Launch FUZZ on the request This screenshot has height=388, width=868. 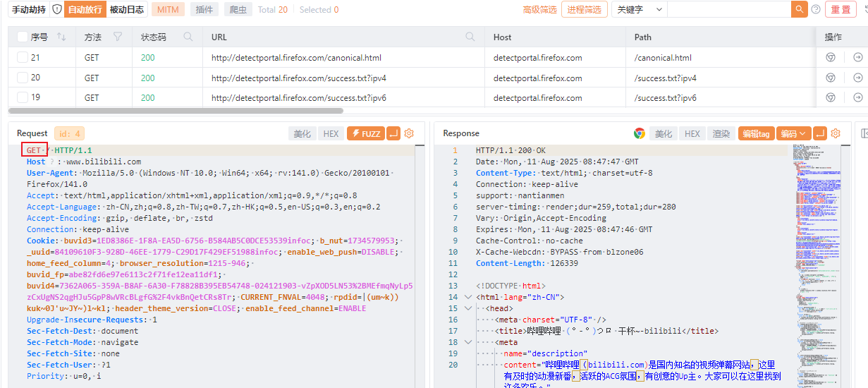coord(365,133)
